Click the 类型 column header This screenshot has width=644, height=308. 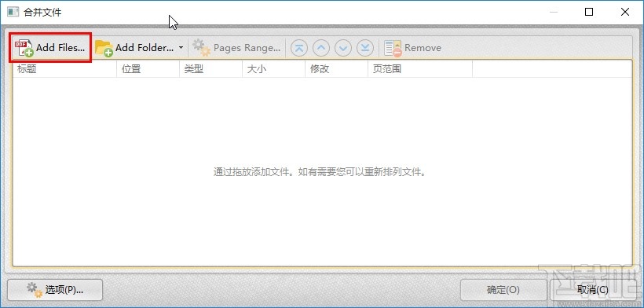click(211, 69)
